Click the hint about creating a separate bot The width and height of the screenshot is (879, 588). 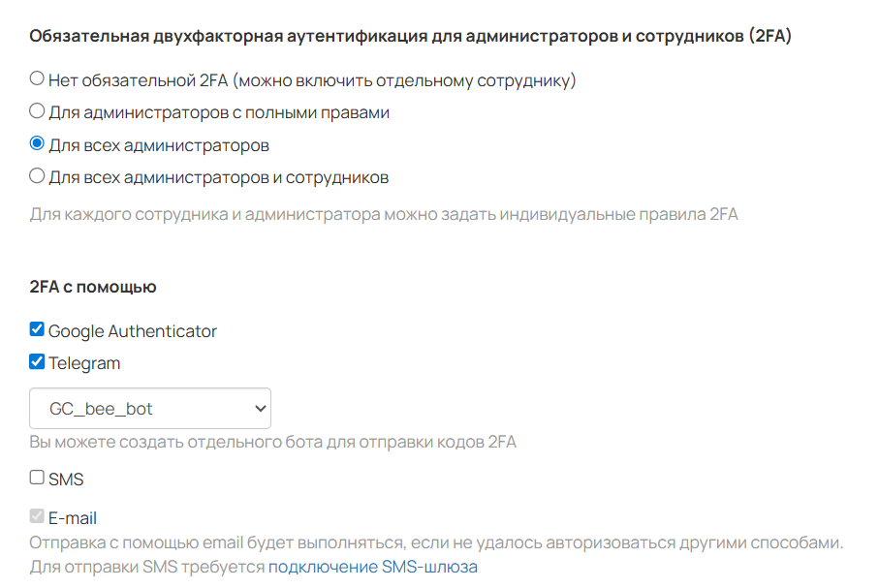point(272,443)
